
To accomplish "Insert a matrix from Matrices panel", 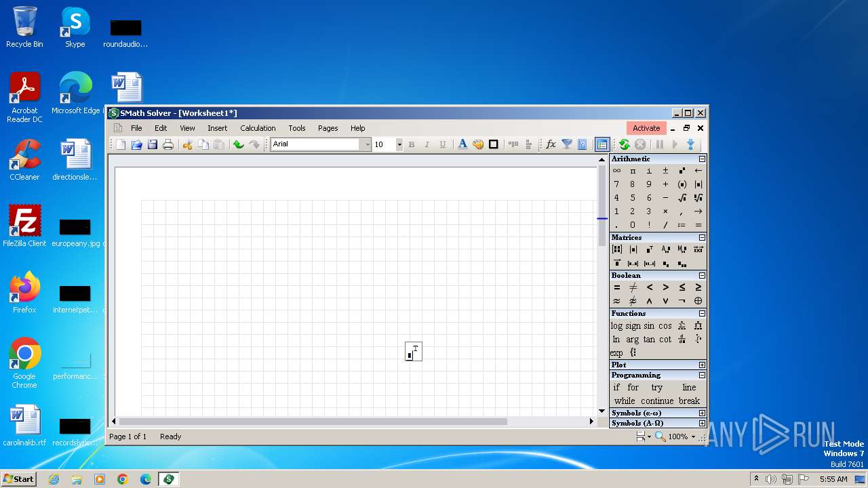I will 617,249.
